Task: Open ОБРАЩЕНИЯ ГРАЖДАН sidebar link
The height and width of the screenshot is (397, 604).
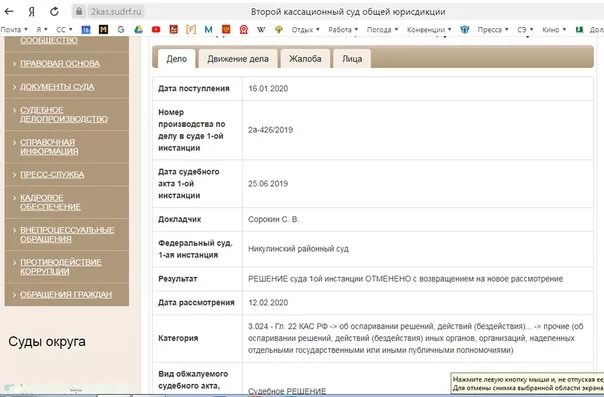Action: (x=66, y=295)
